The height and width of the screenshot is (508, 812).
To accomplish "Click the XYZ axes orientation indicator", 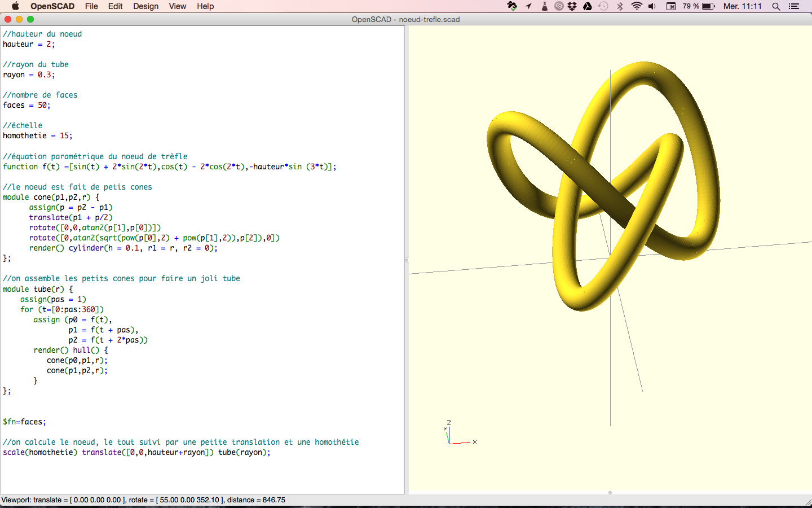I will pyautogui.click(x=460, y=433).
